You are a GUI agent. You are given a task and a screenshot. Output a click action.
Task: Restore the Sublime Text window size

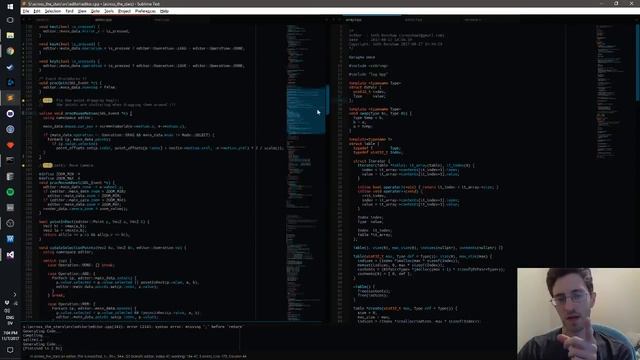click(616, 3)
